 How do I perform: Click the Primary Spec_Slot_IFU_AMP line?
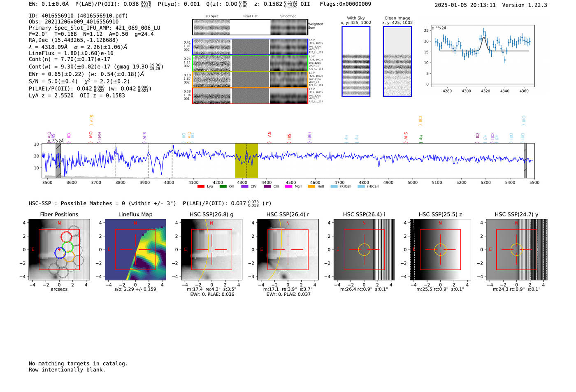pyautogui.click(x=95, y=28)
